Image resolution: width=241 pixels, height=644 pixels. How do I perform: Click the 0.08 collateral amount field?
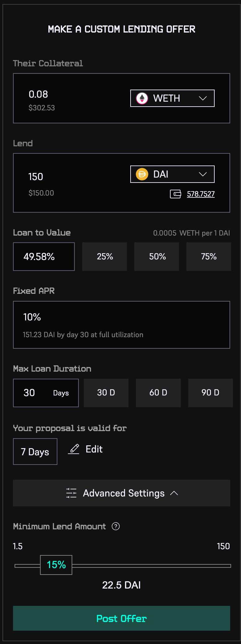pyautogui.click(x=38, y=94)
